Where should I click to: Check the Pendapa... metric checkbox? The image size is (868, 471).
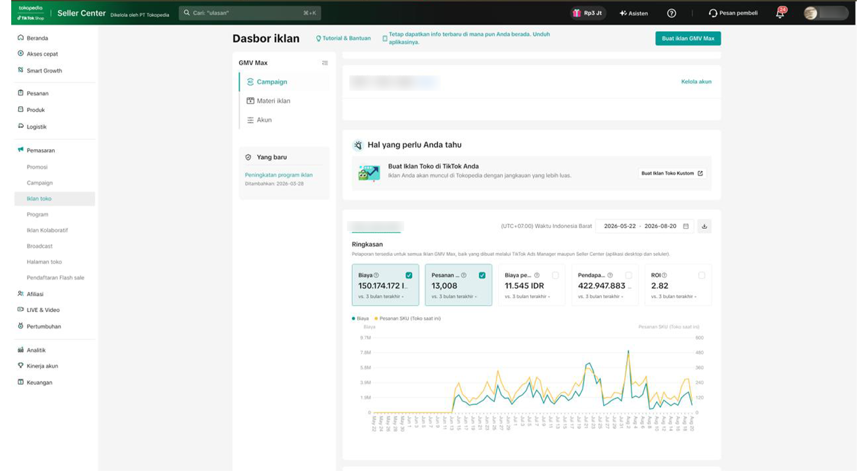(628, 275)
